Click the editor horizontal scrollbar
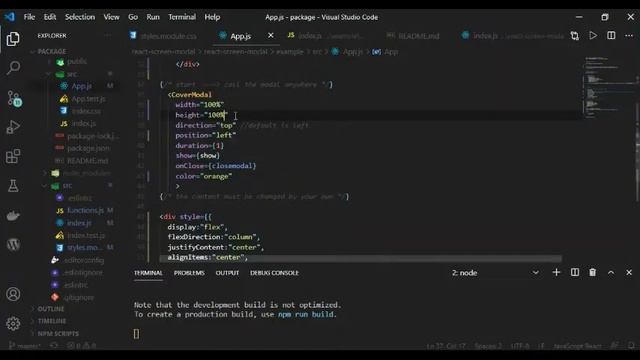The width and height of the screenshot is (640, 360). coord(360,258)
